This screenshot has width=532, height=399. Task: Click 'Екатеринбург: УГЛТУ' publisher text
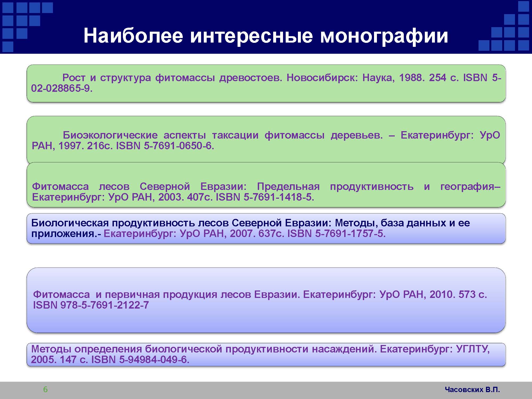click(434, 349)
